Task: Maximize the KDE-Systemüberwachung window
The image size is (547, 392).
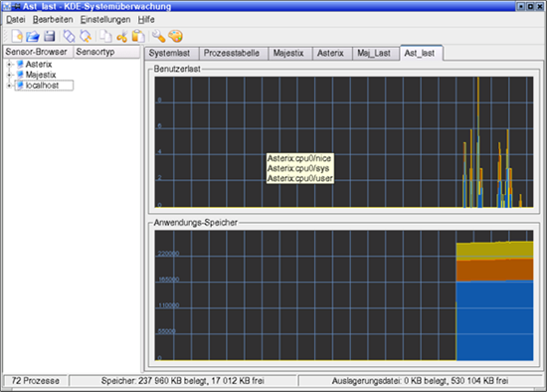Action: [x=530, y=6]
